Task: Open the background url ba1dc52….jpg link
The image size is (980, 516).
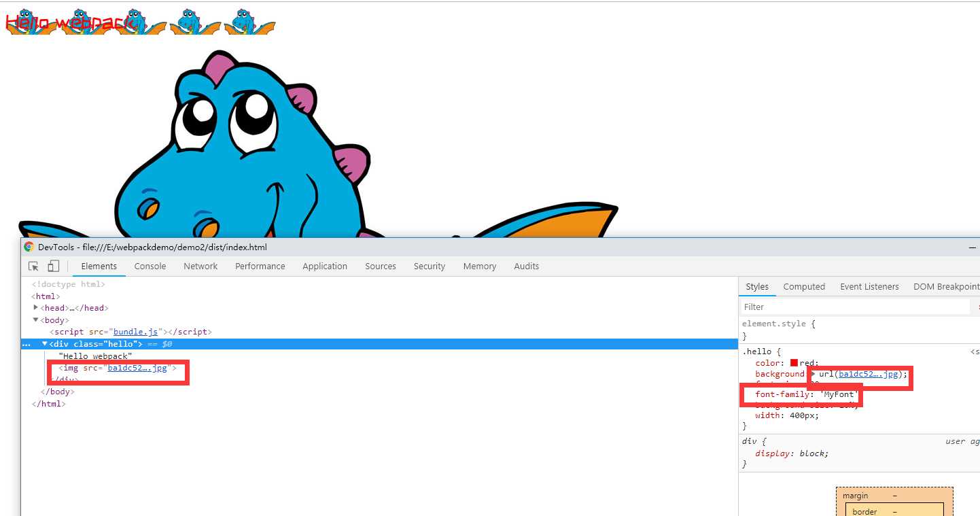Action: coord(869,374)
